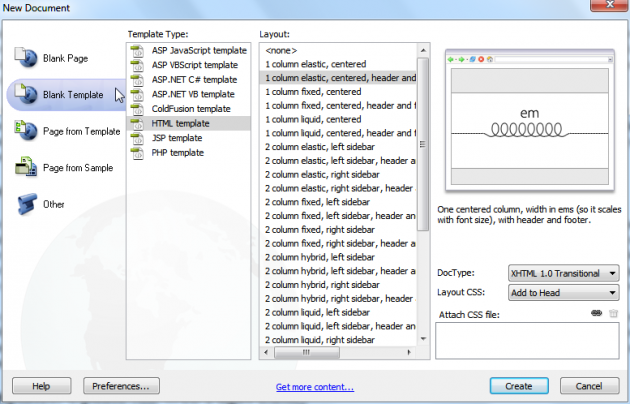Expand the Layout CSS dropdown
Viewport: 630px width, 404px height.
coord(564,293)
